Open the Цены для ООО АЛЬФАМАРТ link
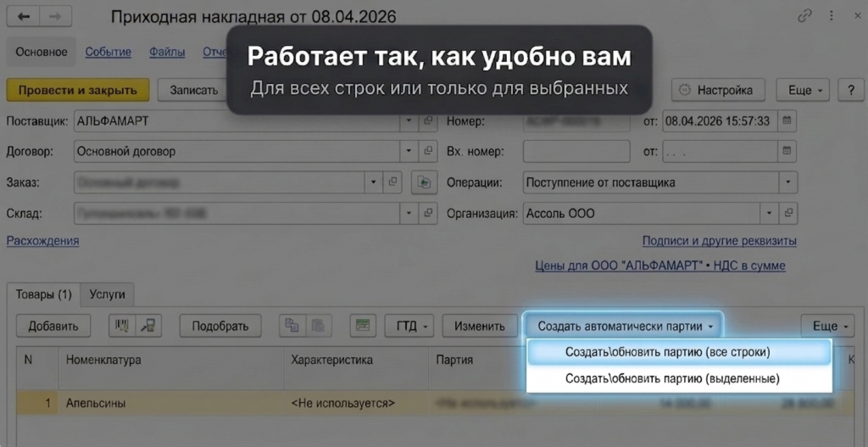 click(659, 265)
